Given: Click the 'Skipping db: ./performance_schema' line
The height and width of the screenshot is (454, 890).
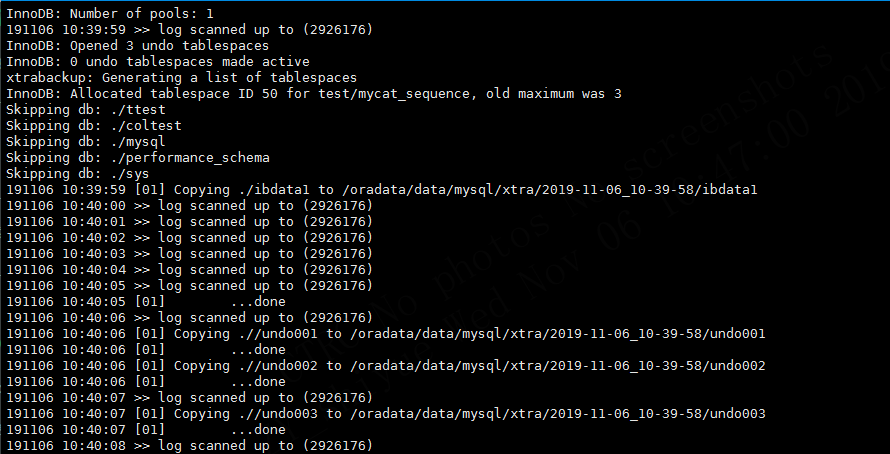Looking at the screenshot, I should pyautogui.click(x=138, y=157).
